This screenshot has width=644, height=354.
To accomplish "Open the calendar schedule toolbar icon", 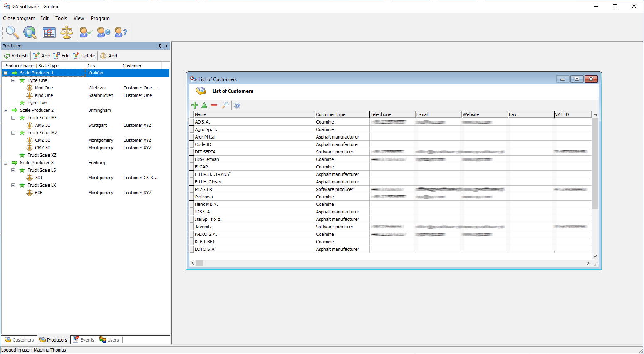I will [x=49, y=32].
